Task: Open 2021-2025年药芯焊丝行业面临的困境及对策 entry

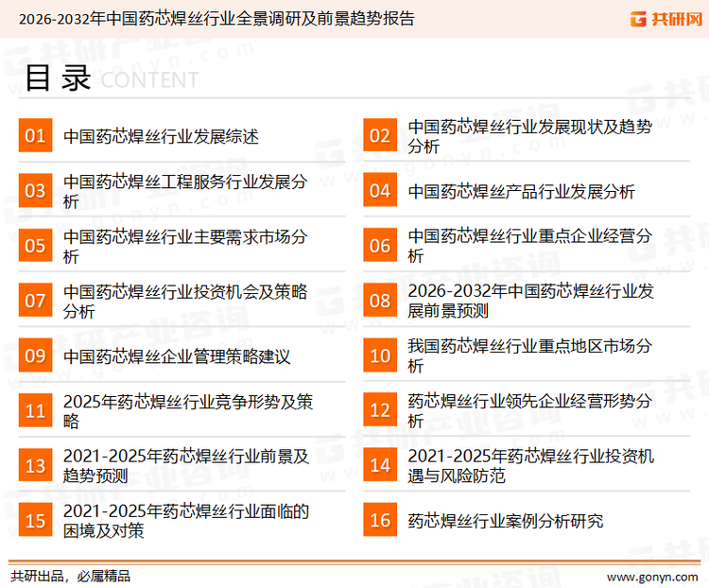Action: 185,520
